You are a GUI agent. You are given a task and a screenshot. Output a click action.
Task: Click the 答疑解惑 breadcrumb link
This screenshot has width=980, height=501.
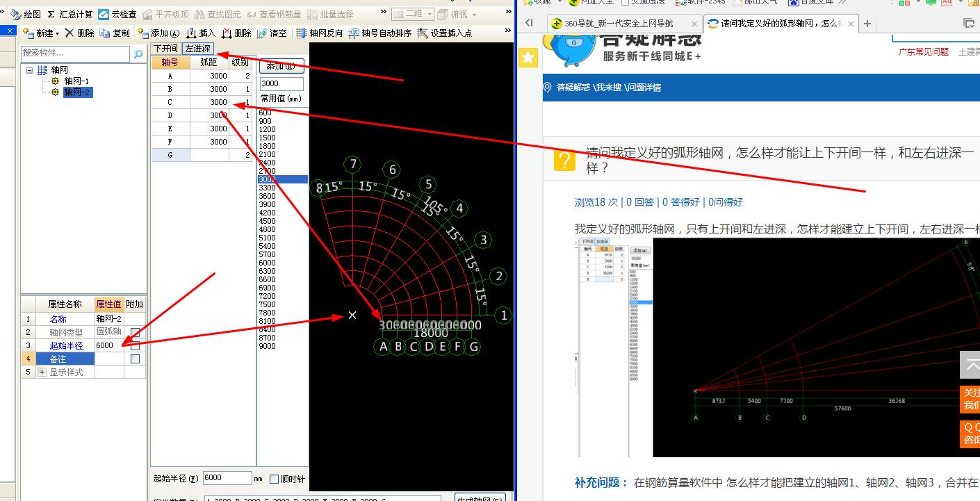[573, 88]
